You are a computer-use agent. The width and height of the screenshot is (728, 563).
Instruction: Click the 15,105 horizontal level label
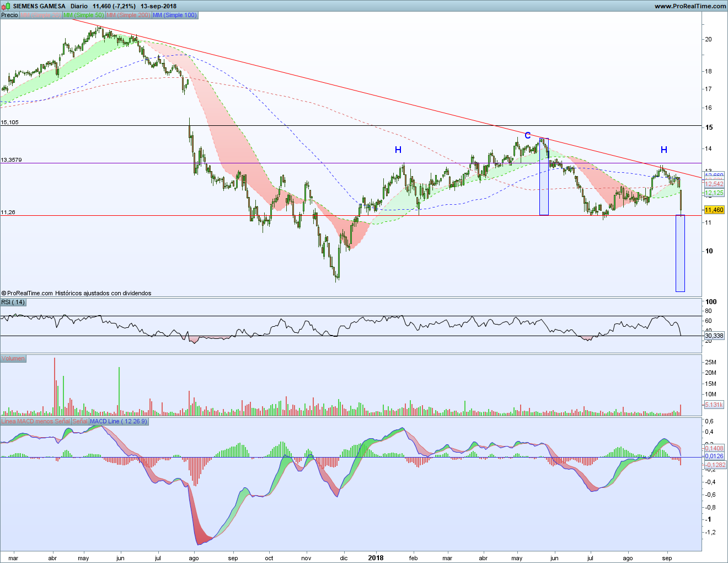[10, 123]
